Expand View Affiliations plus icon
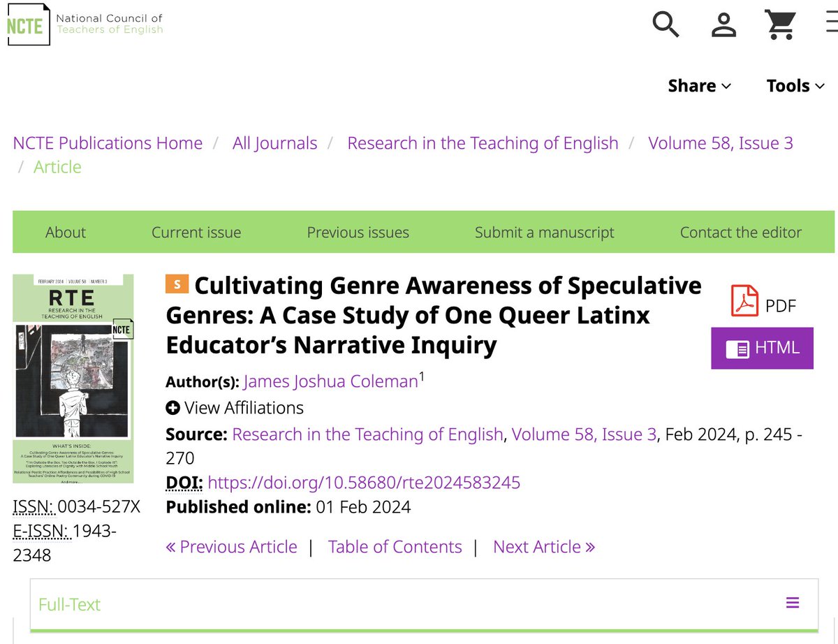 (x=172, y=408)
